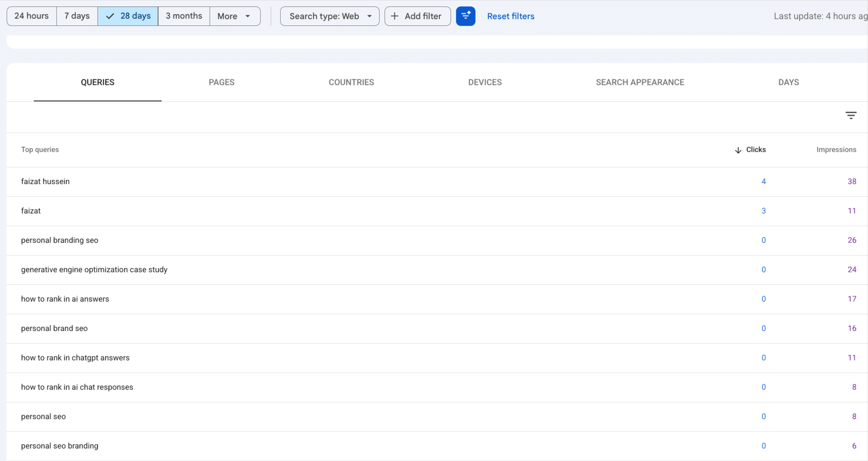Open the 'faizat hussein' query row
This screenshot has height=461, width=868.
(437, 182)
